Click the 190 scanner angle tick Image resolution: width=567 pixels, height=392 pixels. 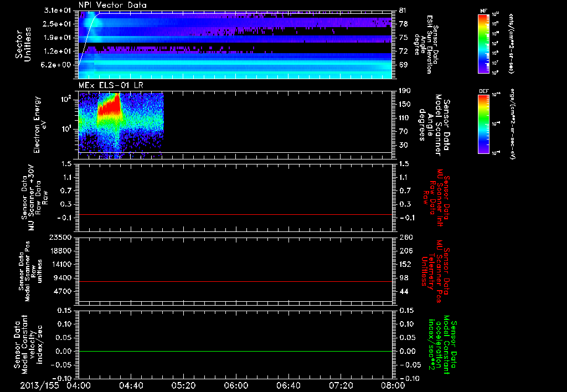(x=405, y=91)
